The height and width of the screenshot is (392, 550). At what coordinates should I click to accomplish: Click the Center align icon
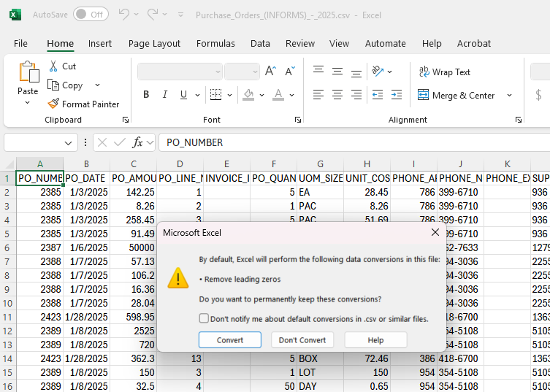coord(337,95)
